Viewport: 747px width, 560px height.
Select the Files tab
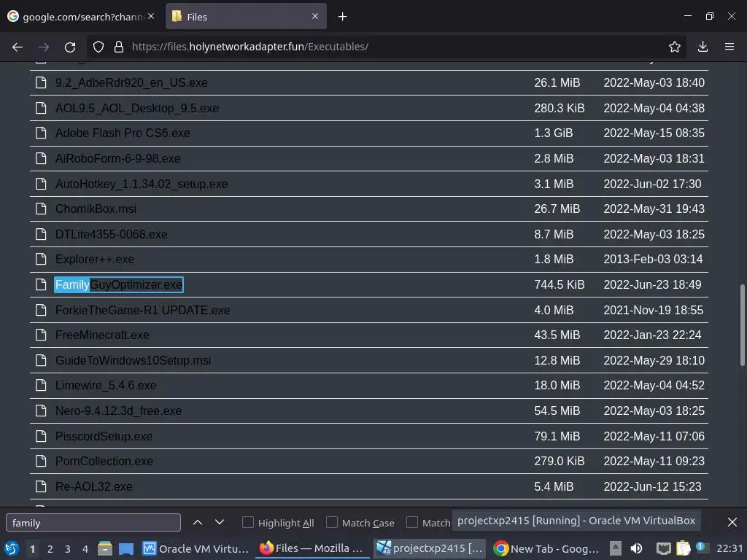(x=246, y=17)
